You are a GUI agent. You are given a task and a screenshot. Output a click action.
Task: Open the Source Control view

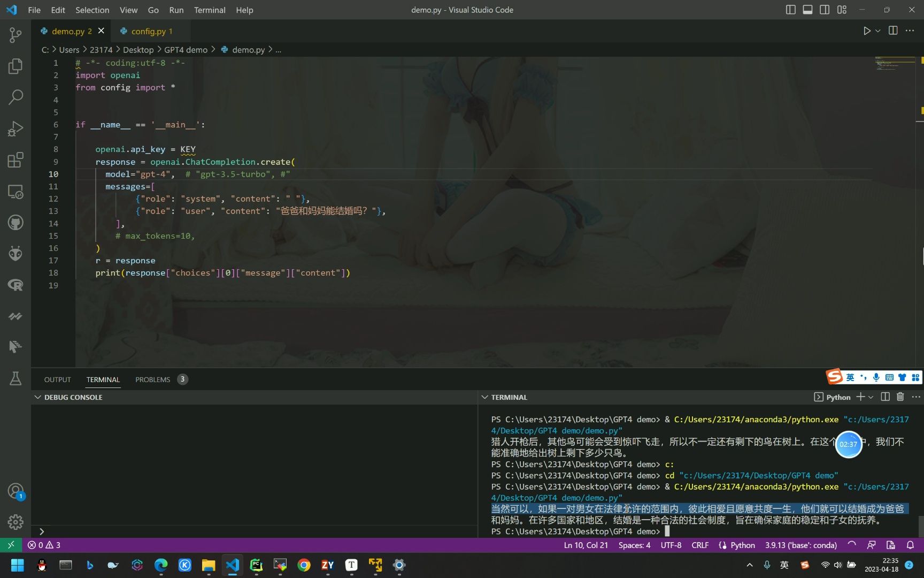(16, 35)
